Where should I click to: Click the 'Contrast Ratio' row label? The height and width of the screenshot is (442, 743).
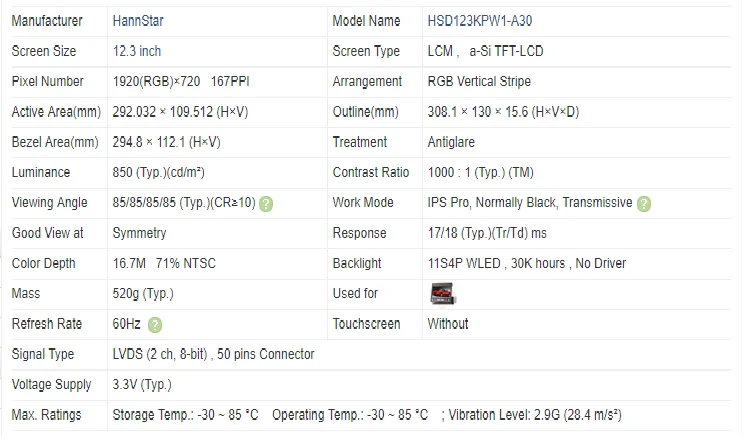(x=371, y=172)
